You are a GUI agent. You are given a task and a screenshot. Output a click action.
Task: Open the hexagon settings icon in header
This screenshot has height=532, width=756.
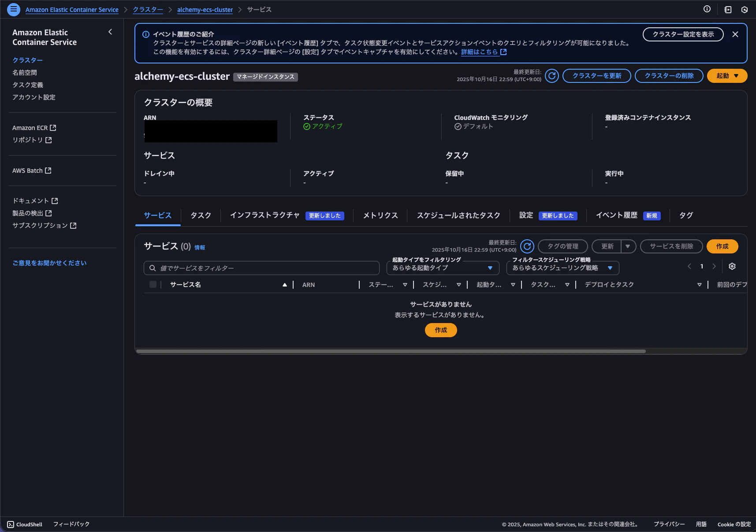point(745,9)
